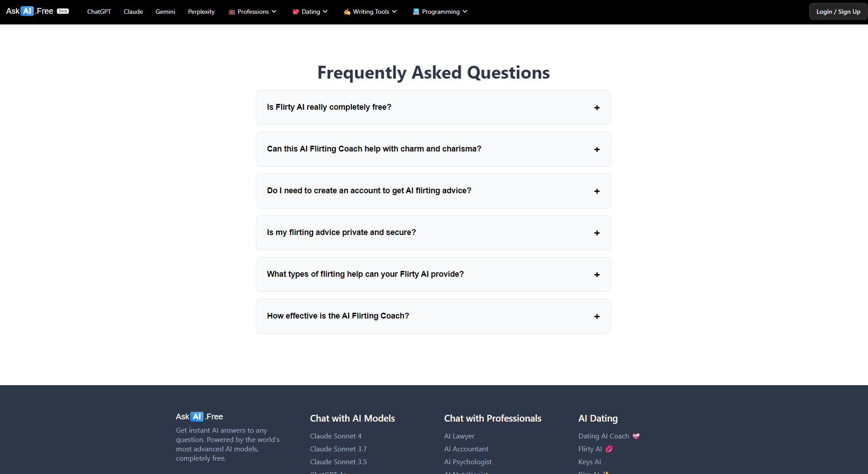Visit the AI Lawyer footer link
868x474 pixels.
(459, 436)
